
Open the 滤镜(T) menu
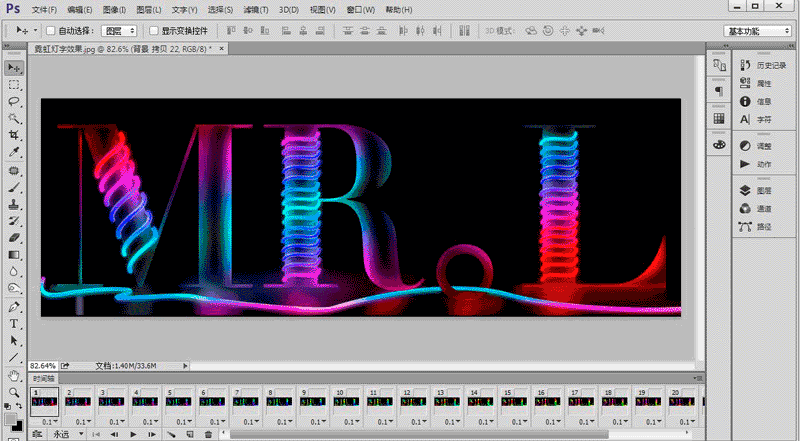256,10
